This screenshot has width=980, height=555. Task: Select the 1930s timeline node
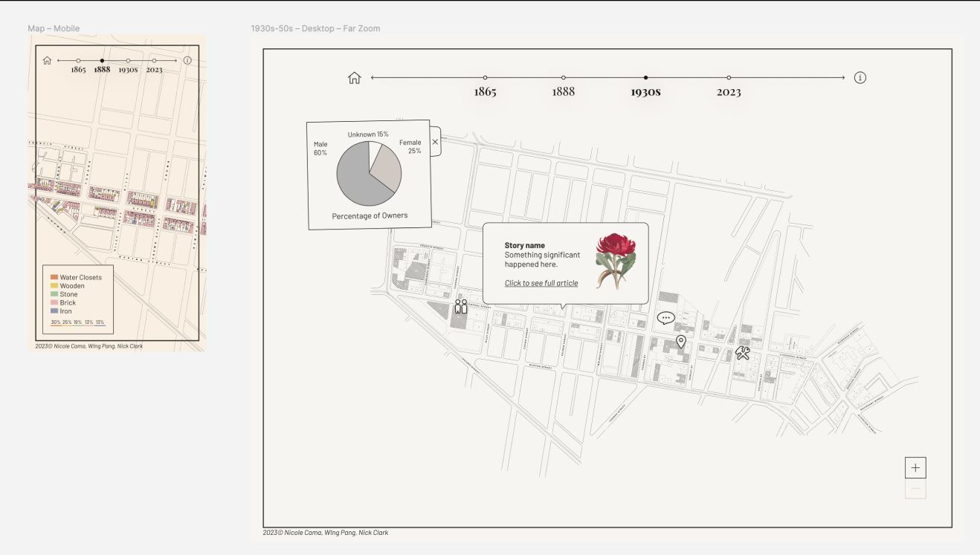tap(645, 77)
